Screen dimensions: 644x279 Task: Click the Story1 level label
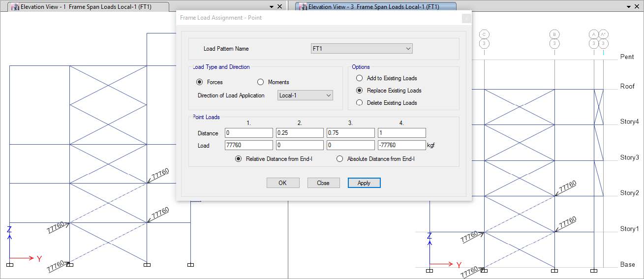pyautogui.click(x=629, y=229)
